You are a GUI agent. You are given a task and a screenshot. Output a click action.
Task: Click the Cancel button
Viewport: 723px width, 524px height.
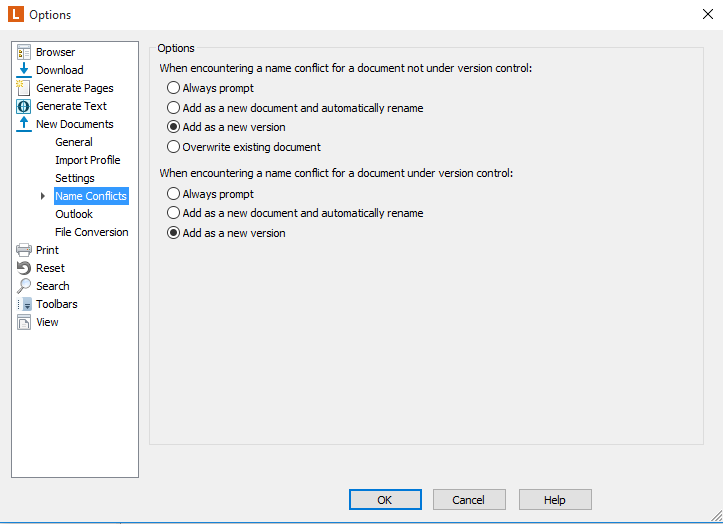pos(469,500)
